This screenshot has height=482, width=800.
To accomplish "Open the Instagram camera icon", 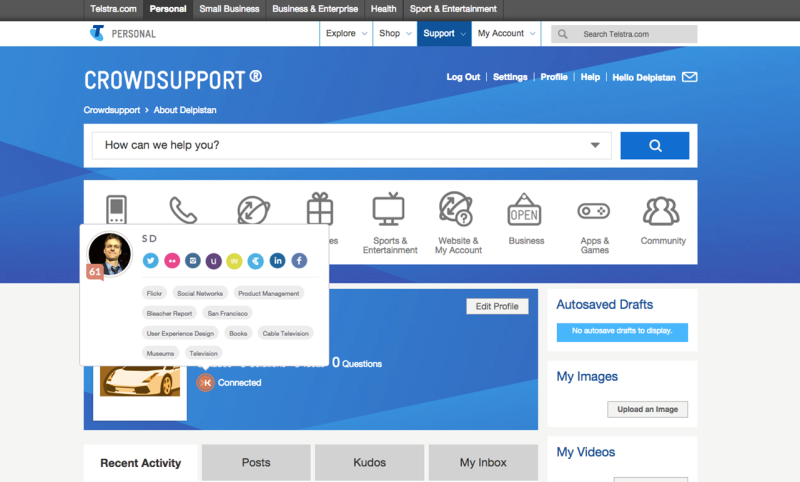I will 193,261.
